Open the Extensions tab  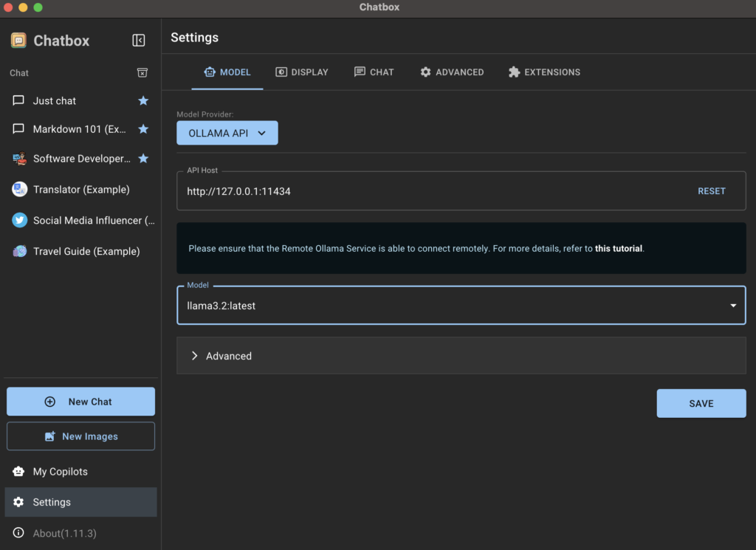point(544,72)
